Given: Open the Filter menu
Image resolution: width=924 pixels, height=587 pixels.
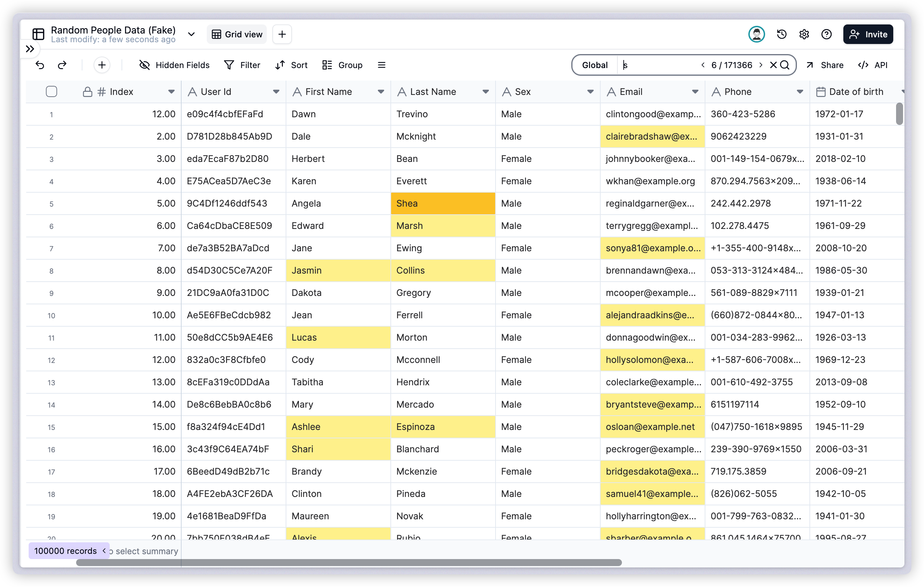Looking at the screenshot, I should pyautogui.click(x=242, y=65).
